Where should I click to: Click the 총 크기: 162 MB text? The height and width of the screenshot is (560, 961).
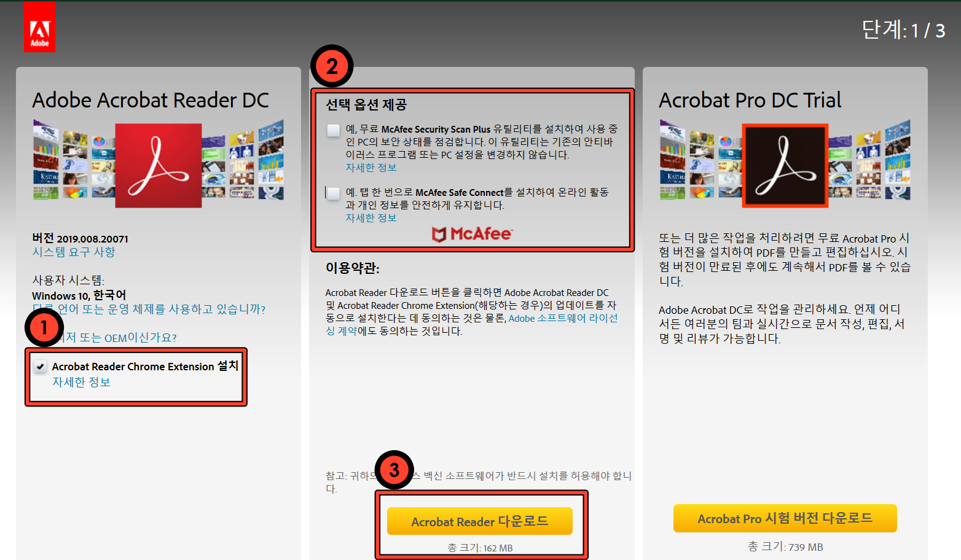pyautogui.click(x=480, y=548)
